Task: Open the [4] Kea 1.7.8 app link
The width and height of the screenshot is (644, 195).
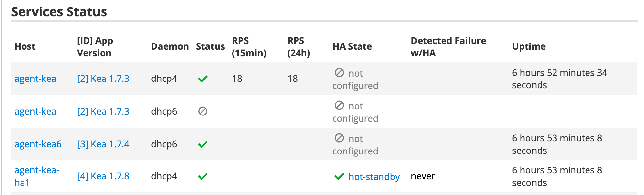Action: point(103,176)
